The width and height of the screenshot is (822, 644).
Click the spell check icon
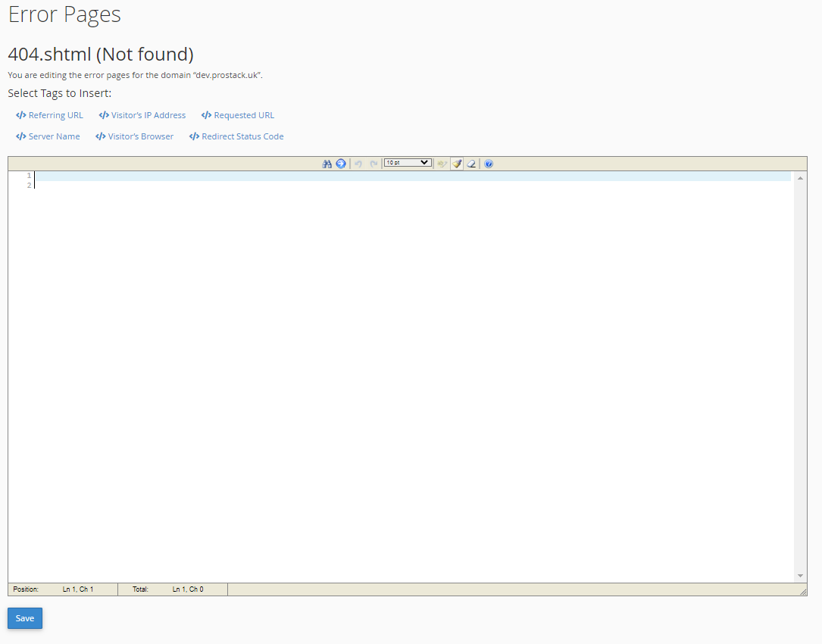[442, 163]
